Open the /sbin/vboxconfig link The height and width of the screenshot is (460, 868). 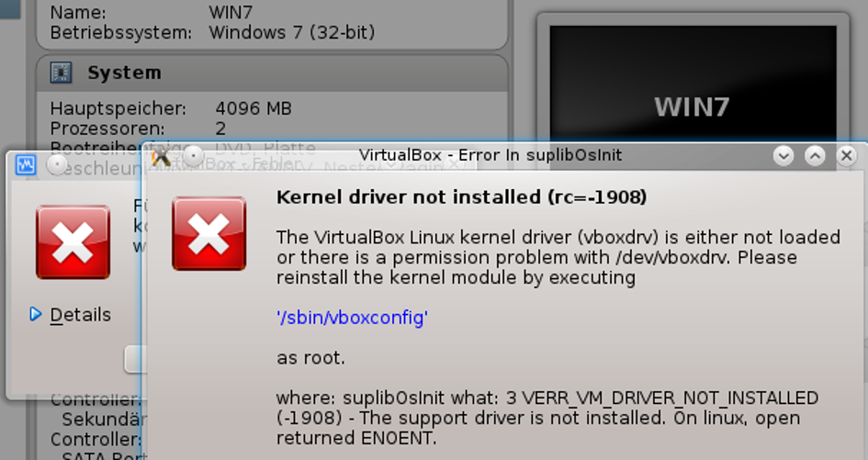tap(352, 318)
